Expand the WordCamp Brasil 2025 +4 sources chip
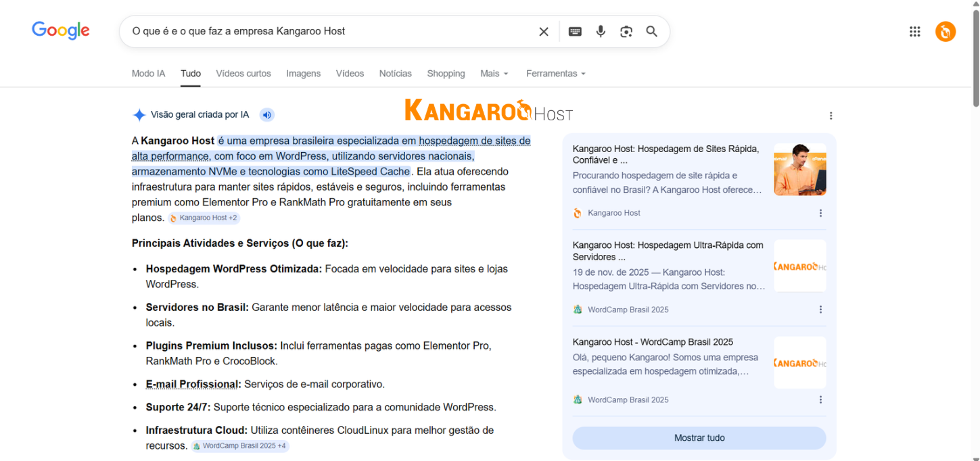Image resolution: width=980 pixels, height=461 pixels. (x=240, y=446)
